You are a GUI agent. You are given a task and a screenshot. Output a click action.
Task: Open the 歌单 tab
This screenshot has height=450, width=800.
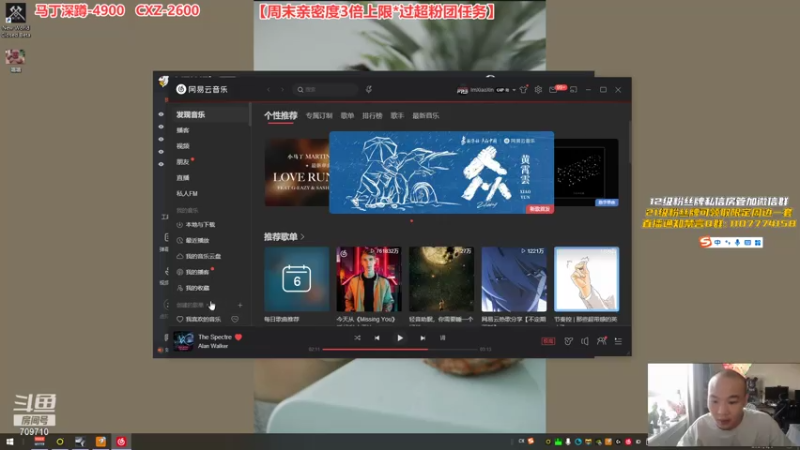[347, 116]
